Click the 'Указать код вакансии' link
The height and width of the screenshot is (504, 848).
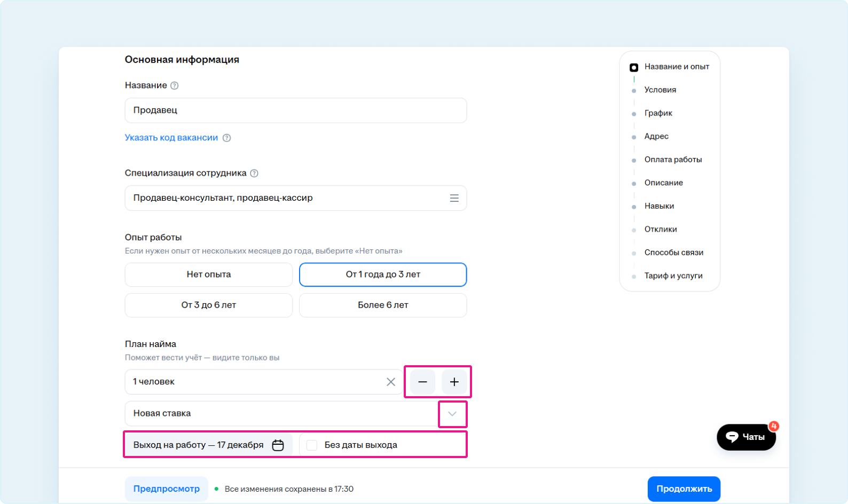171,138
